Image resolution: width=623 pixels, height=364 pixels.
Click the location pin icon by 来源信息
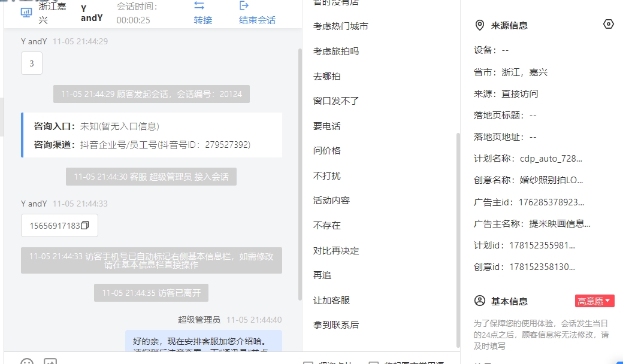coord(480,25)
